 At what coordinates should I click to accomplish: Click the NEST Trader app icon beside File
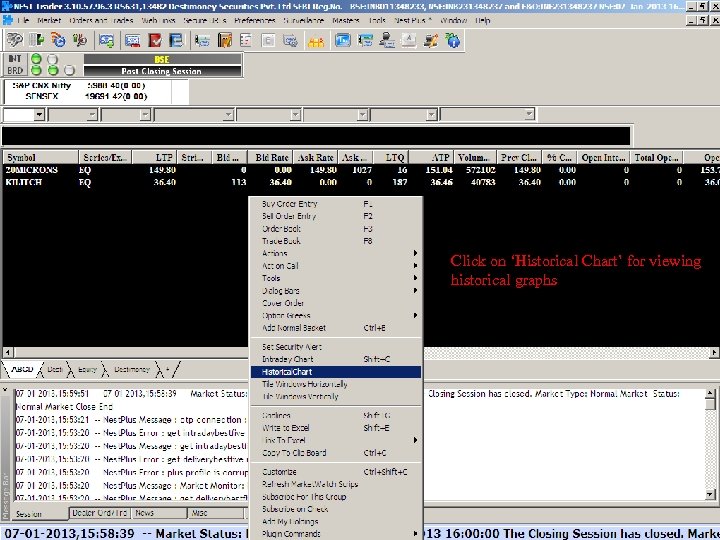(x=7, y=20)
